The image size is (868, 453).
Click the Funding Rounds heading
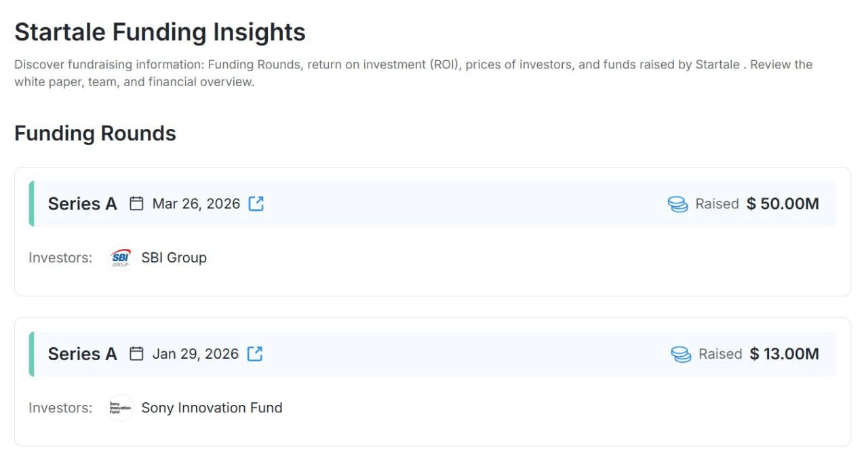pos(95,134)
